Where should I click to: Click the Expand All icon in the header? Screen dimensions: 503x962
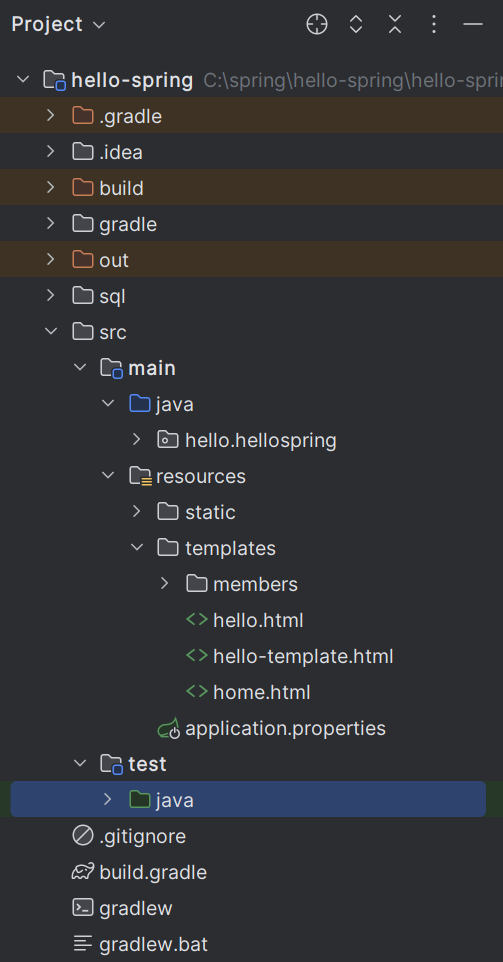tap(356, 25)
